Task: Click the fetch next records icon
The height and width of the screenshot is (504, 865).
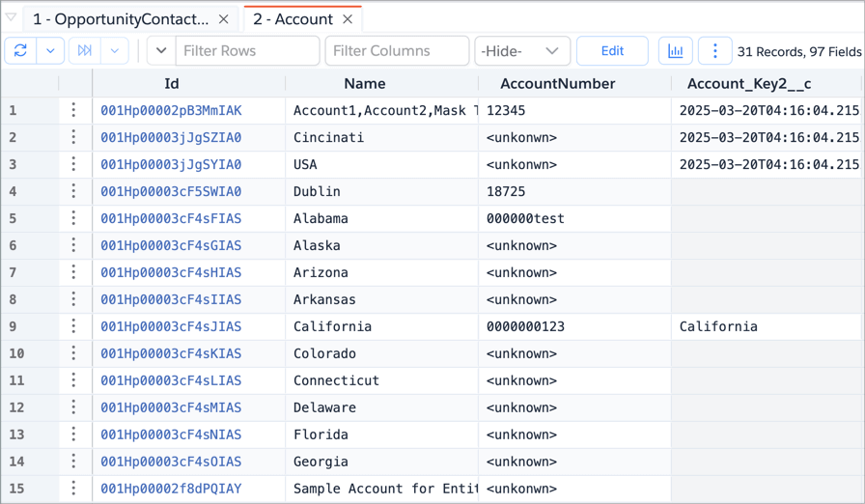Action: click(x=85, y=51)
